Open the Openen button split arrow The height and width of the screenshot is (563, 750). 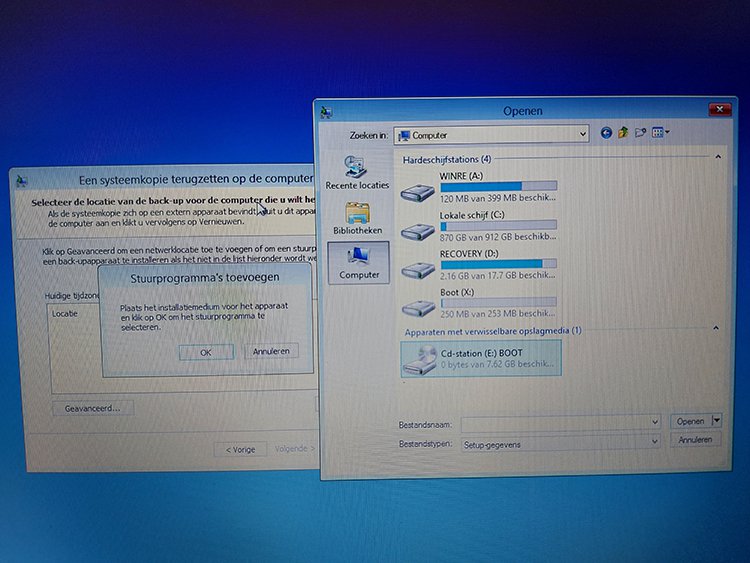click(x=717, y=420)
